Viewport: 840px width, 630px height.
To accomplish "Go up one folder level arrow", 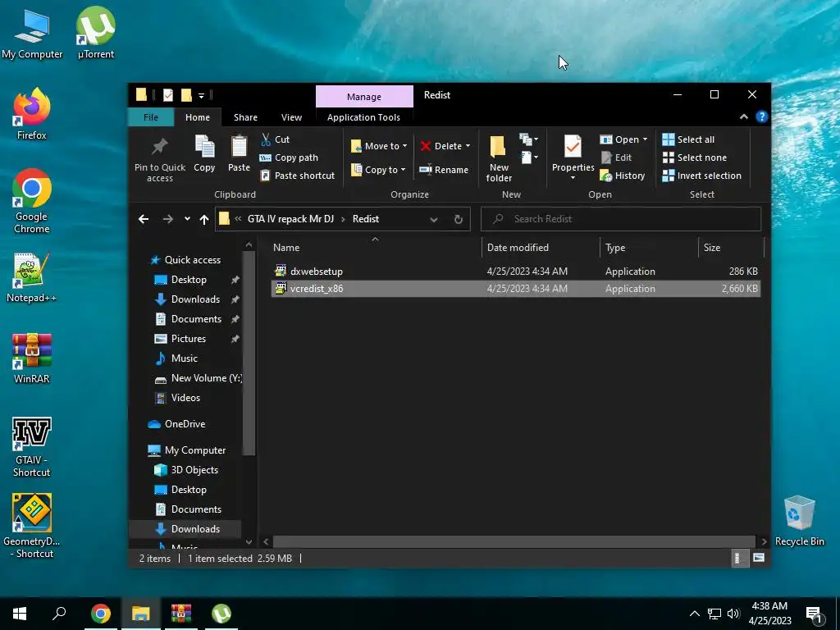I will pos(204,219).
